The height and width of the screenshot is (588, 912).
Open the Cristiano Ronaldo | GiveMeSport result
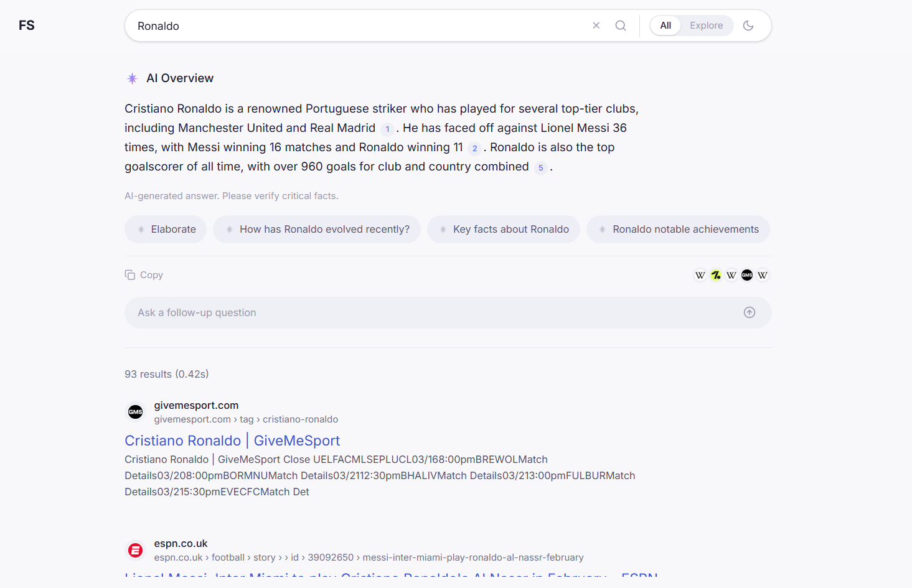click(232, 441)
